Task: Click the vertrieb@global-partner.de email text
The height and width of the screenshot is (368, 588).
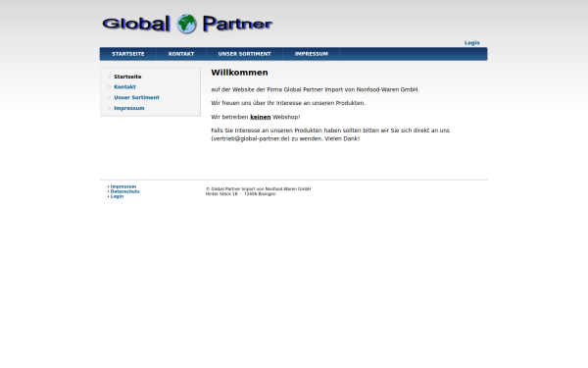Action: (x=250, y=138)
